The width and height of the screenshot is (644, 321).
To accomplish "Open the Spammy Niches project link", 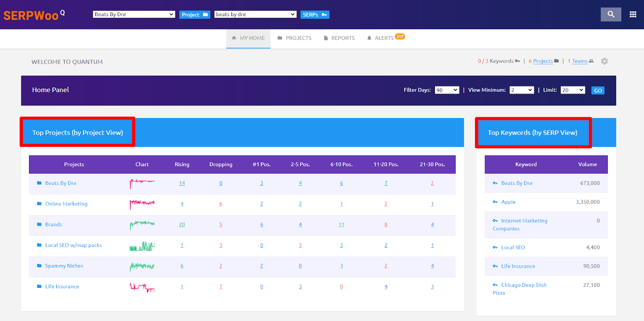I will [64, 266].
